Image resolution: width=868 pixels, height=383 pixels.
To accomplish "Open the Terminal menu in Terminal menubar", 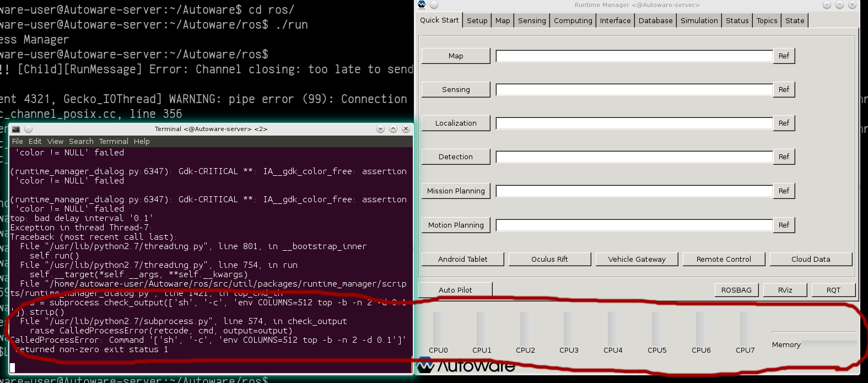I will pos(114,142).
